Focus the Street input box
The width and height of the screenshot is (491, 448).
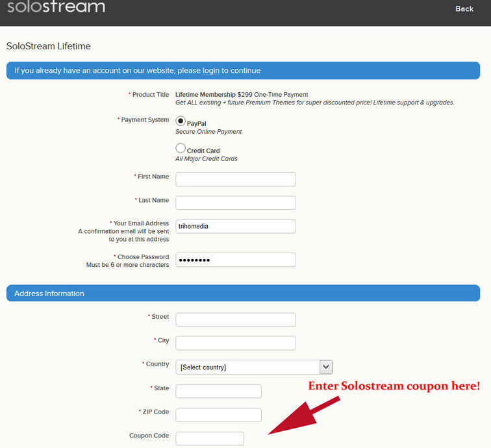pos(236,319)
